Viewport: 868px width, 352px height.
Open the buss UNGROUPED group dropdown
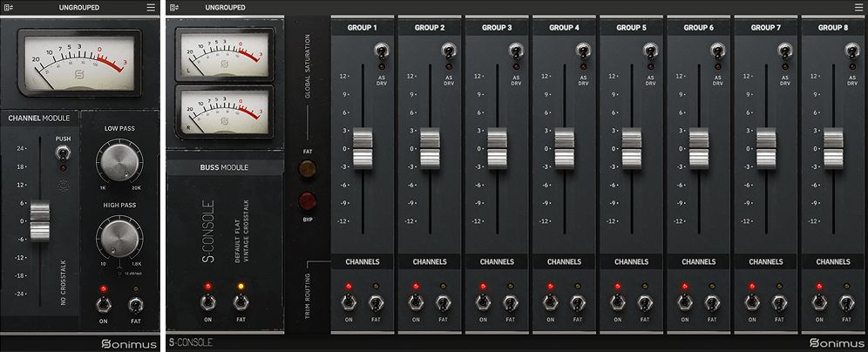click(x=226, y=8)
